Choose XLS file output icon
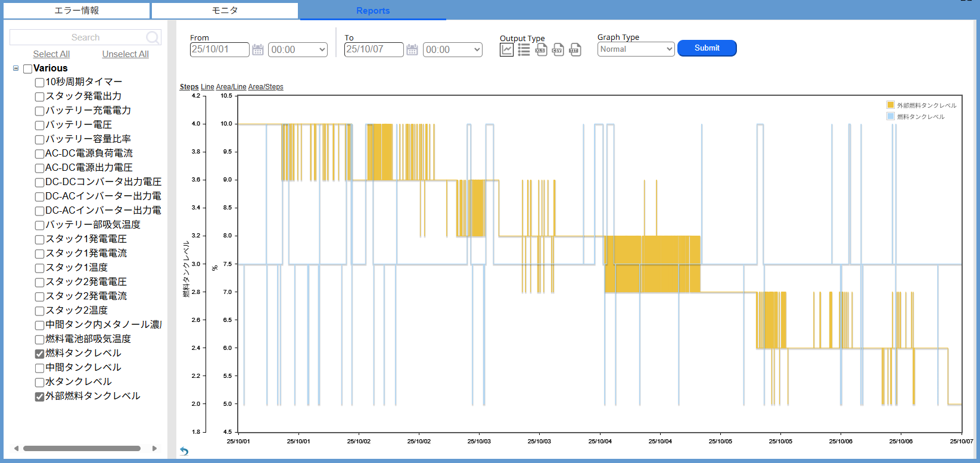Viewport: 980px width, 463px height. click(541, 50)
